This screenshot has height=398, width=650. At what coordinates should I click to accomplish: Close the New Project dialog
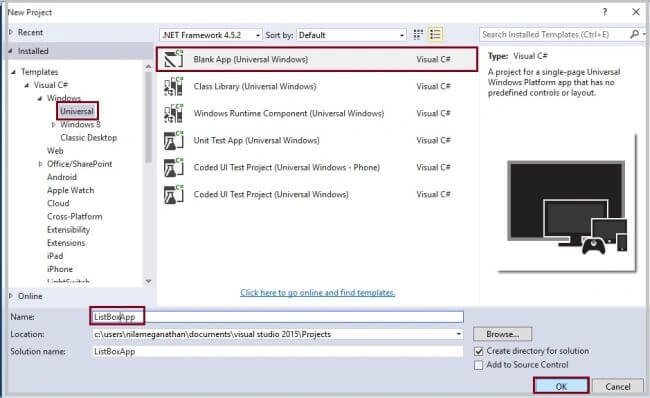(x=636, y=12)
